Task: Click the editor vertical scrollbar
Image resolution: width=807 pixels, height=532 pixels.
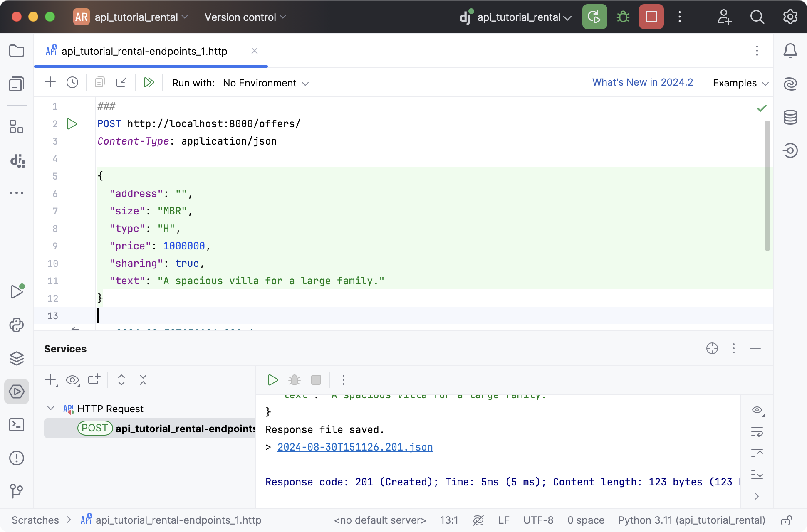Action: [x=767, y=185]
